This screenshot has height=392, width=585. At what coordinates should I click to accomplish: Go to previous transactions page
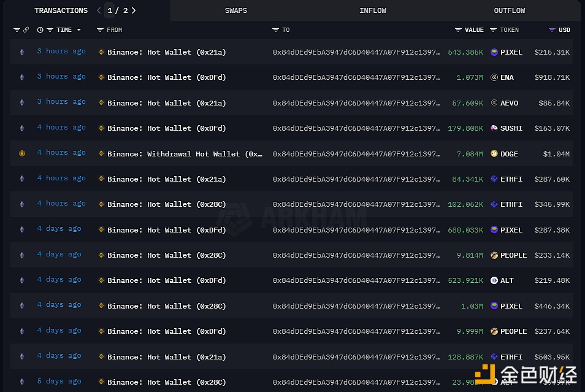pos(99,10)
